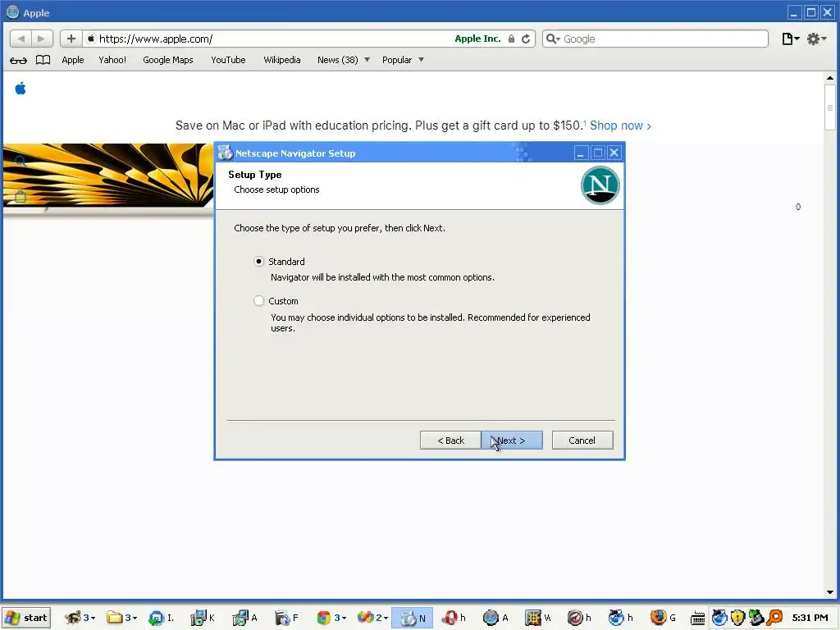Open the Apple bookmark in the bookmarks bar

[73, 60]
